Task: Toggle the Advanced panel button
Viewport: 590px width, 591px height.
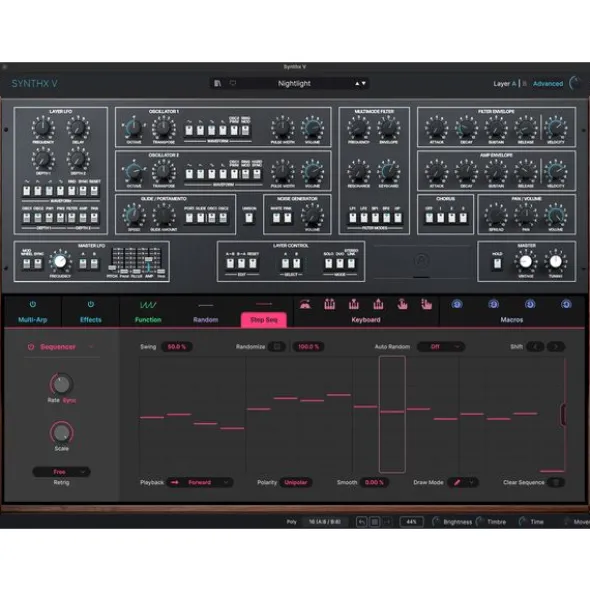Action: [548, 84]
